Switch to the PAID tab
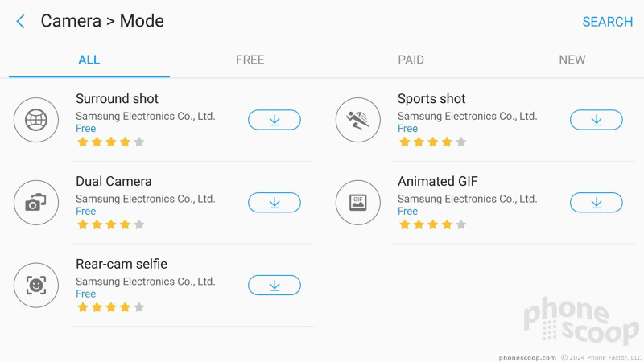 tap(411, 60)
